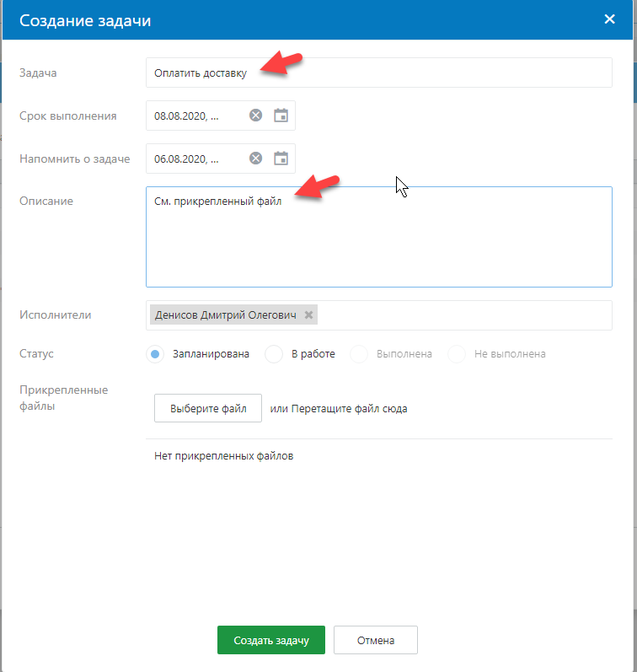Set status to В работе
637x672 pixels.
pyautogui.click(x=274, y=354)
